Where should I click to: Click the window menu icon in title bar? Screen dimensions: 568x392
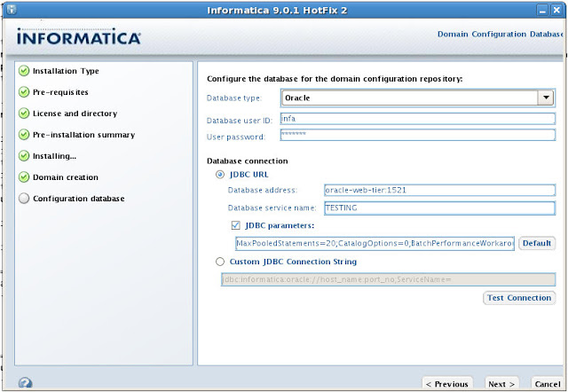pyautogui.click(x=12, y=10)
